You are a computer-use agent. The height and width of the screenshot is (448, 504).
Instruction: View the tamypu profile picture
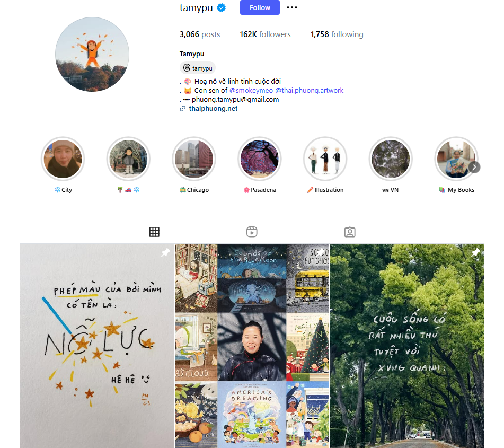tap(92, 55)
